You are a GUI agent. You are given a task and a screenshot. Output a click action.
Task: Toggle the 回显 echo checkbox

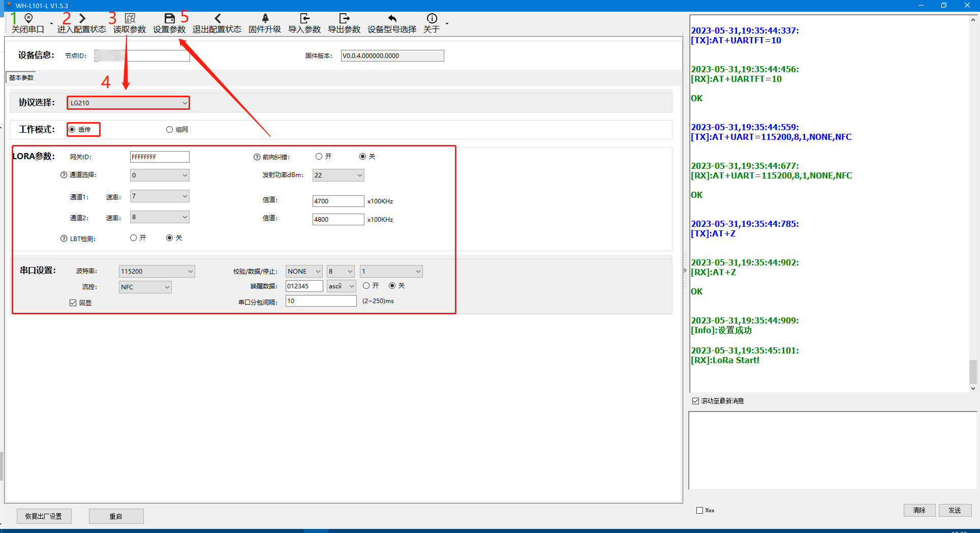73,303
